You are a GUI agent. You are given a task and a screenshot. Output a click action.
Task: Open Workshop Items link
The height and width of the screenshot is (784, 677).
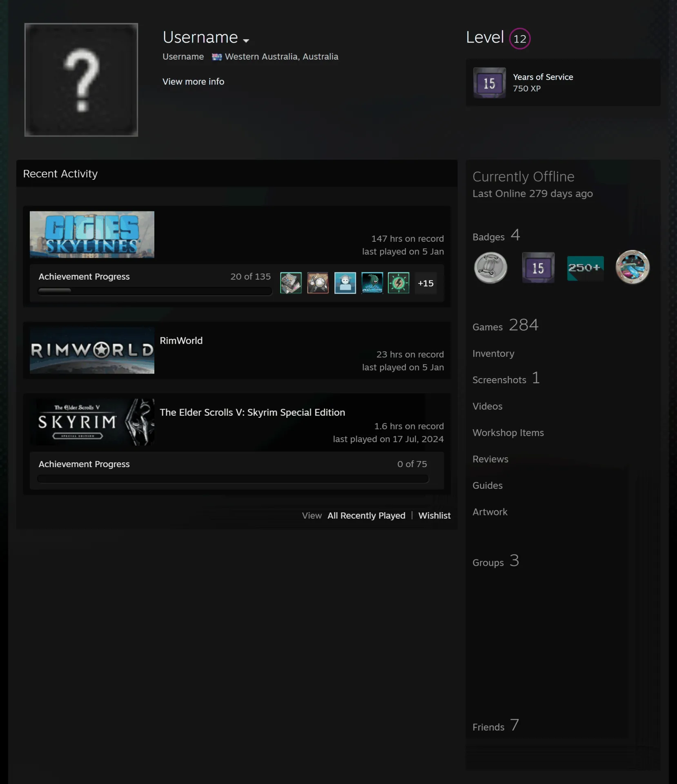tap(508, 433)
